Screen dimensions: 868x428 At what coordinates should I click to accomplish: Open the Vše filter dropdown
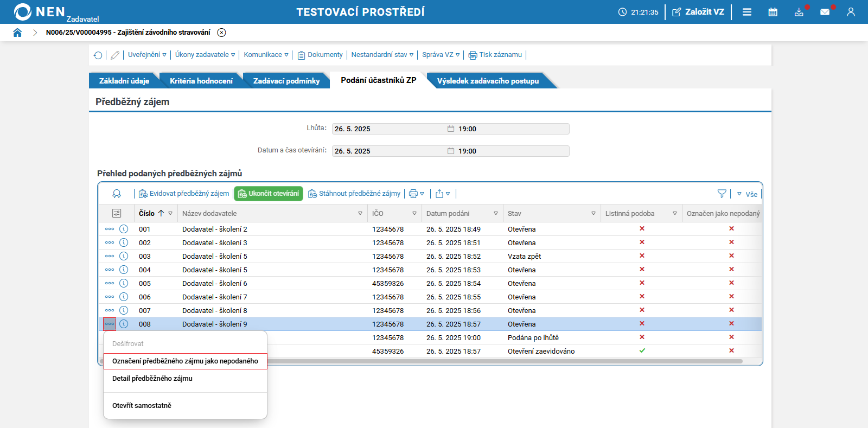click(747, 194)
